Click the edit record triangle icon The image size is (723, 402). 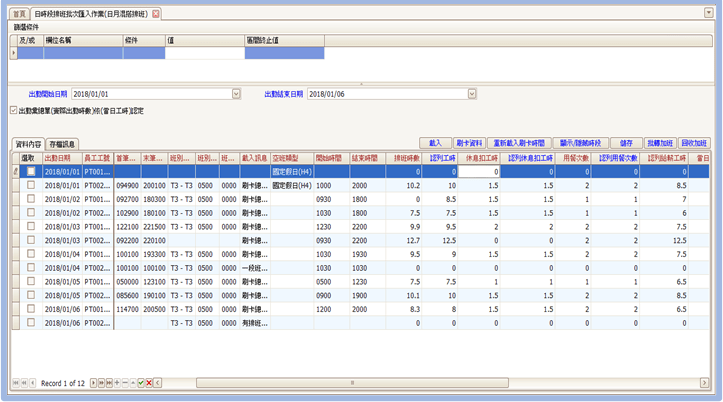coord(133,383)
